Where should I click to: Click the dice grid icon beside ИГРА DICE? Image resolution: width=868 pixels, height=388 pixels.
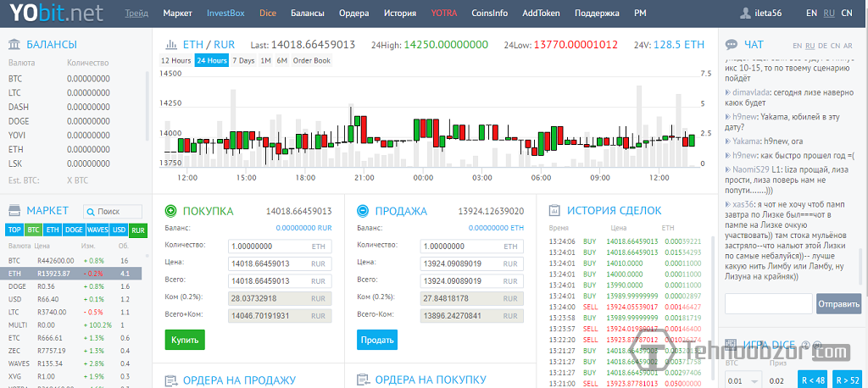pyautogui.click(x=731, y=344)
